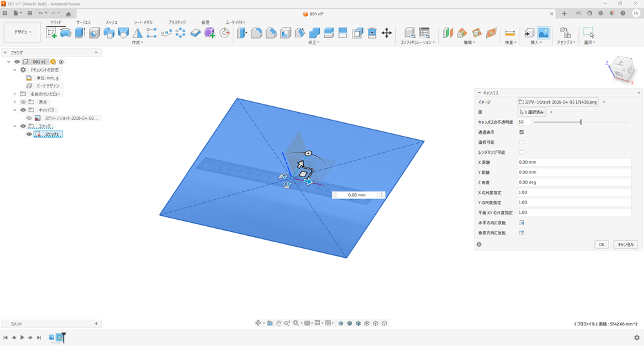Select the Shell tool
The width and height of the screenshot is (644, 346).
(x=286, y=33)
